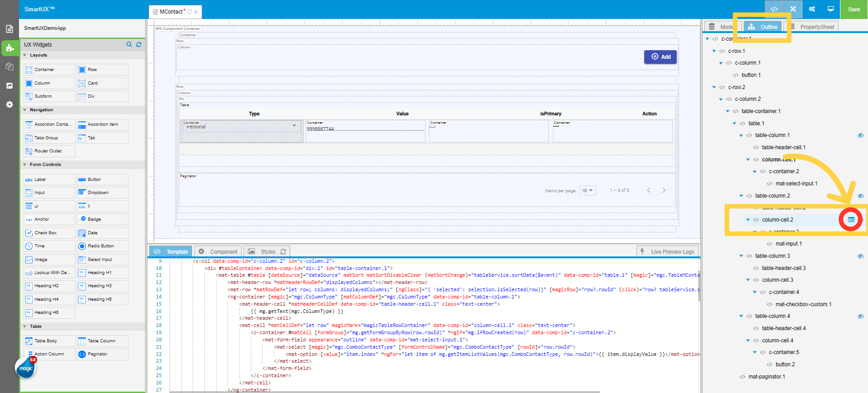Select the Dropdown form control widget
This screenshot has height=393, width=868.
103,193
